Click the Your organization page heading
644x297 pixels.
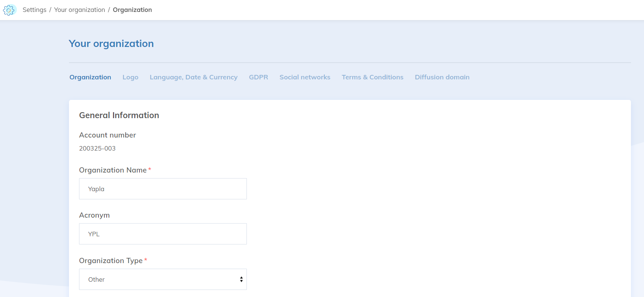click(111, 44)
